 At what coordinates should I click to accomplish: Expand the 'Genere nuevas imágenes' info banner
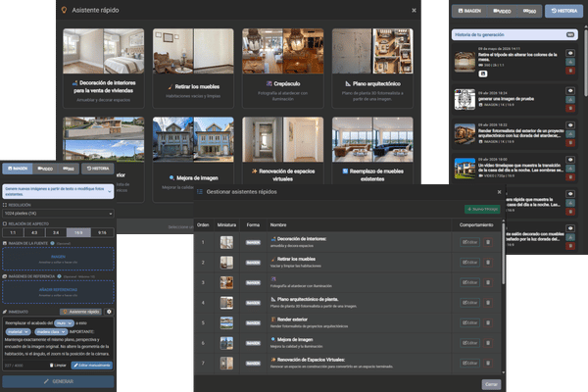click(x=58, y=191)
